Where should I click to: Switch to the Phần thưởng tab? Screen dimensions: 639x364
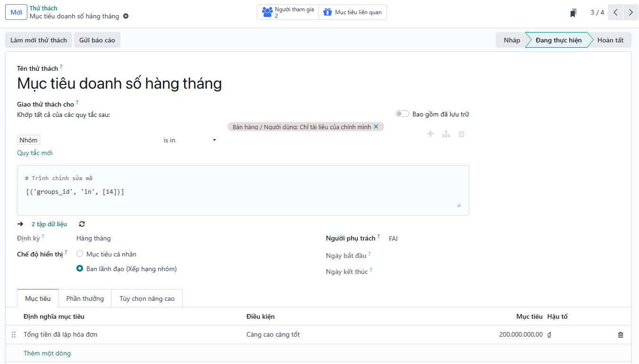(x=85, y=298)
